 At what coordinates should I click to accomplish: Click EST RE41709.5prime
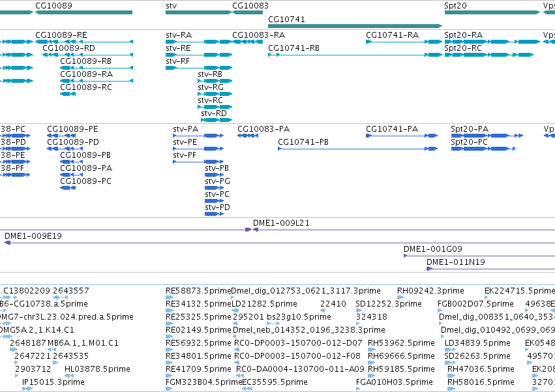[169, 376]
